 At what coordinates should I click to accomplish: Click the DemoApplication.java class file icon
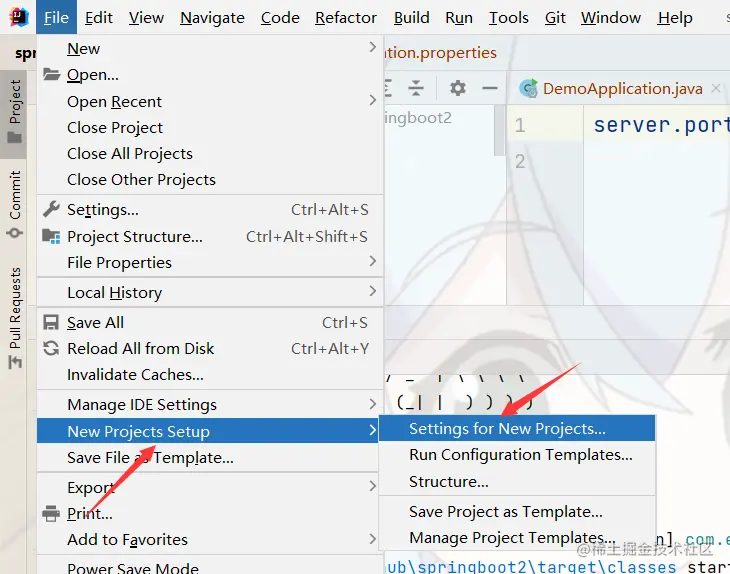click(x=528, y=88)
